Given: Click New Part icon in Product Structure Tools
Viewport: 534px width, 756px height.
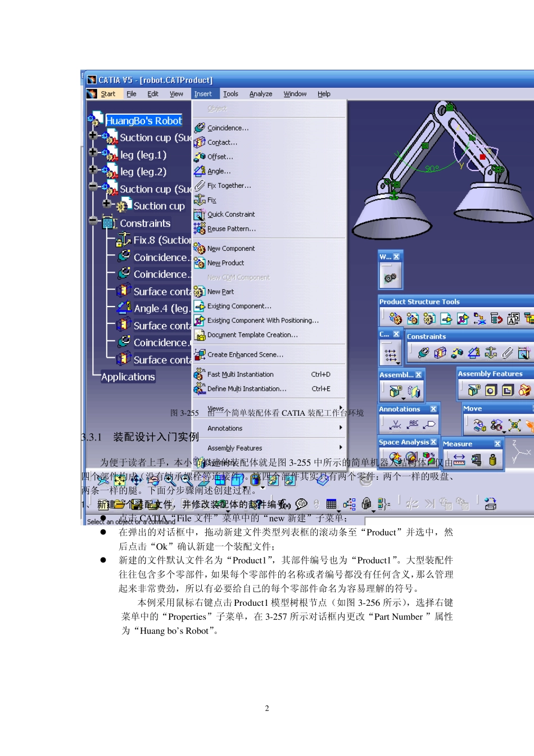Looking at the screenshot, I should [429, 319].
